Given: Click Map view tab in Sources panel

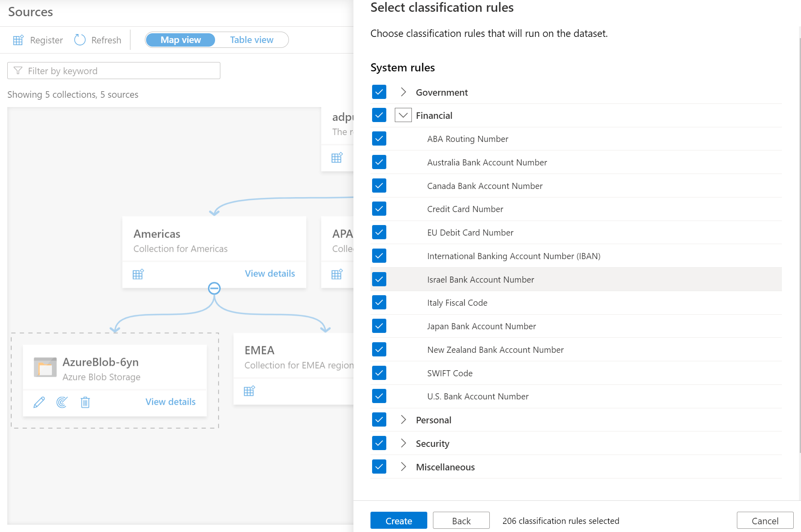Looking at the screenshot, I should point(180,39).
